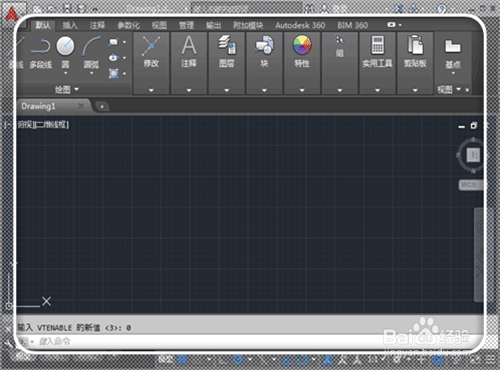The width and height of the screenshot is (500, 370).
Task: Restore the drawing viewport window
Action: tap(474, 126)
